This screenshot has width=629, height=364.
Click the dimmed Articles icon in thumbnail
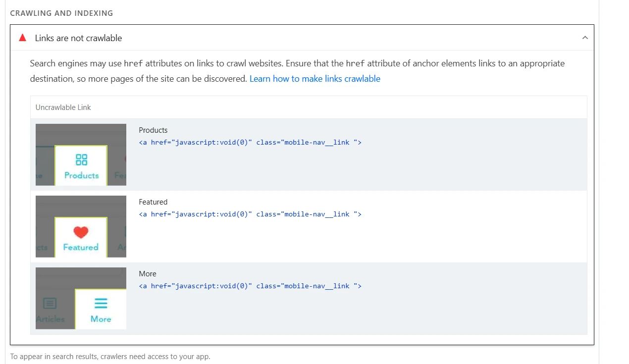coord(50,304)
